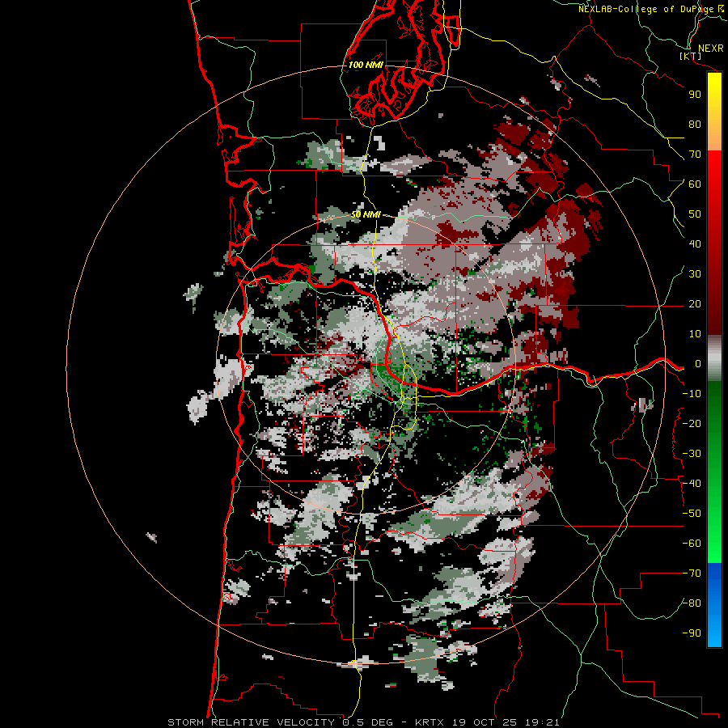Click the 50 value on velocity scale
728x728 pixels.
pyautogui.click(x=695, y=214)
